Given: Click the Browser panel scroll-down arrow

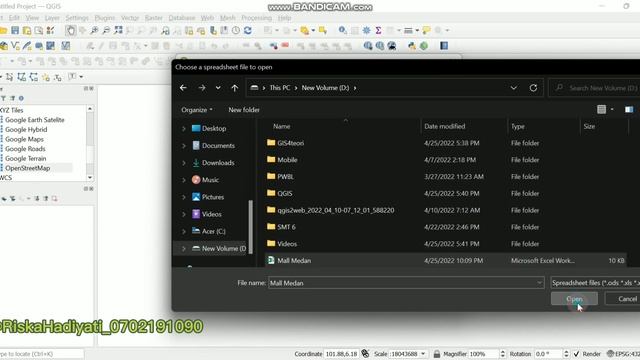Looking at the screenshot, I should [x=90, y=178].
